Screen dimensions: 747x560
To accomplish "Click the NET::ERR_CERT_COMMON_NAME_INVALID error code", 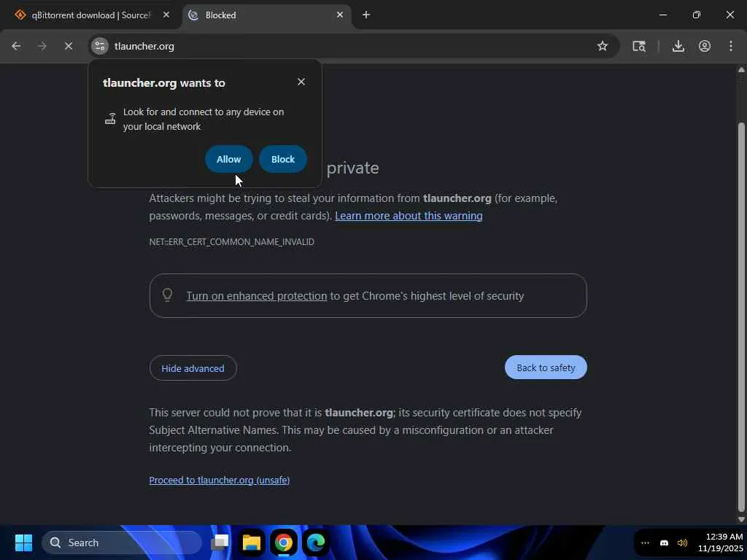I will click(231, 242).
